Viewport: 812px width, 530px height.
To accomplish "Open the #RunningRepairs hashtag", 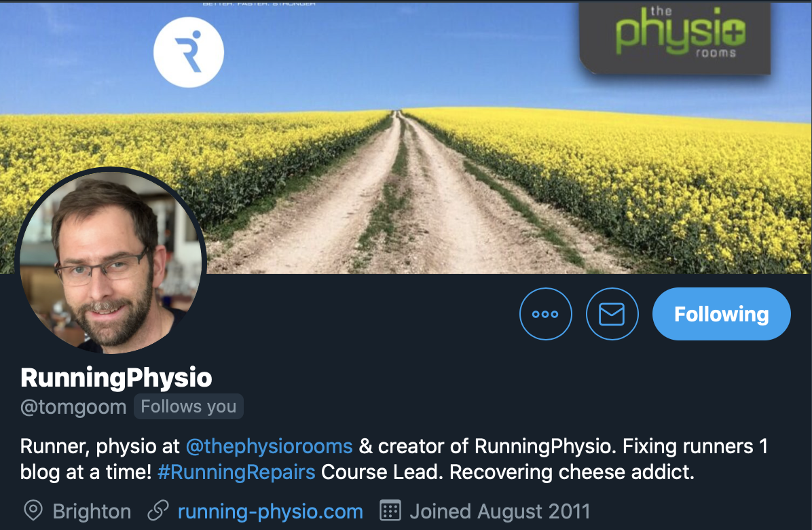I will pyautogui.click(x=236, y=472).
